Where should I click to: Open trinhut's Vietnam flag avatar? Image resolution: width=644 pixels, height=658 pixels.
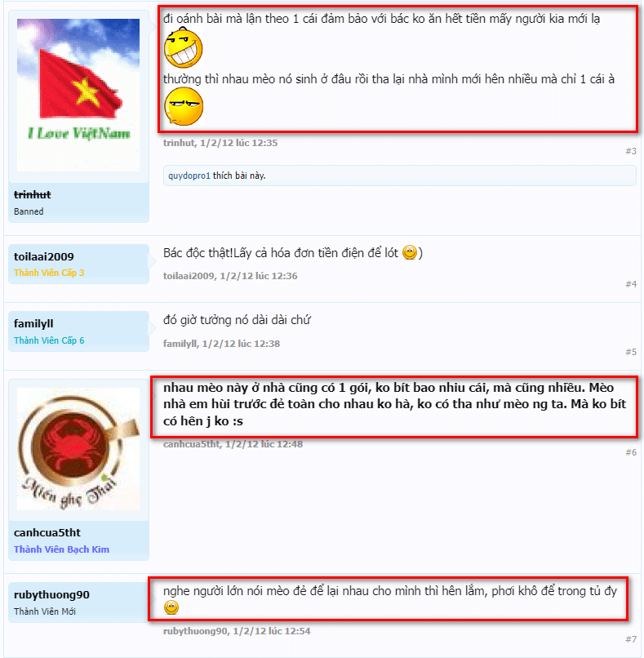pos(78,95)
